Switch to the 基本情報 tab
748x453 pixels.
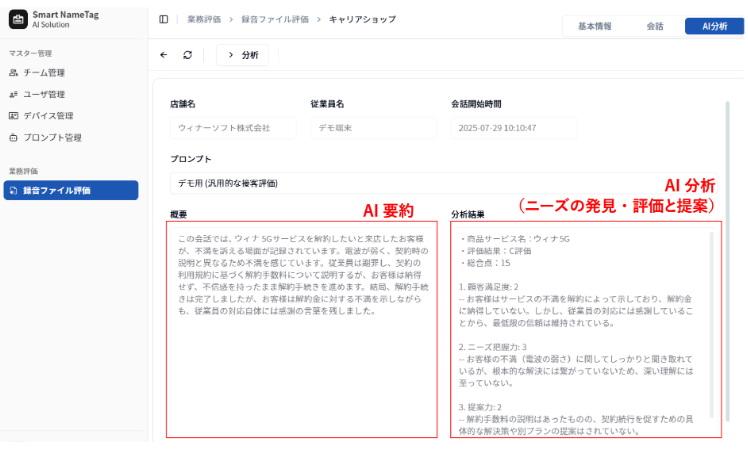click(594, 26)
